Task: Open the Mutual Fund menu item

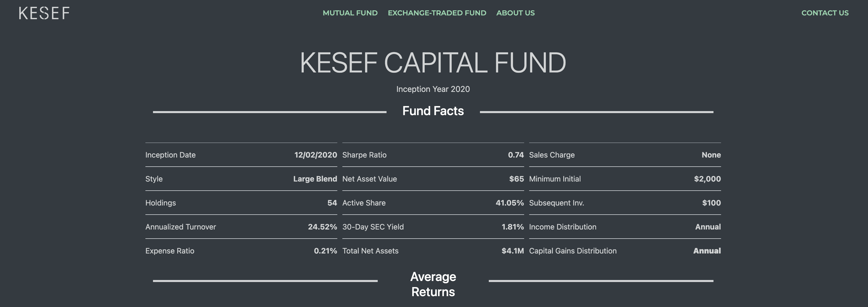Action: [350, 13]
